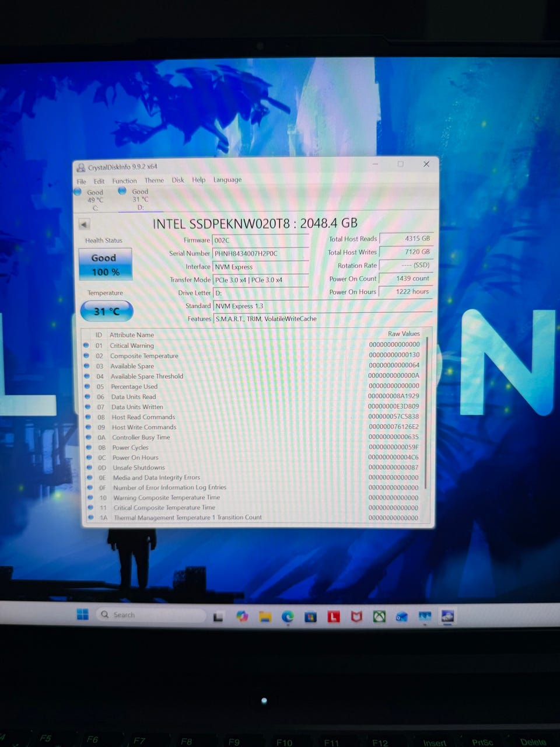Click the Percentage Used status dot

(x=87, y=386)
